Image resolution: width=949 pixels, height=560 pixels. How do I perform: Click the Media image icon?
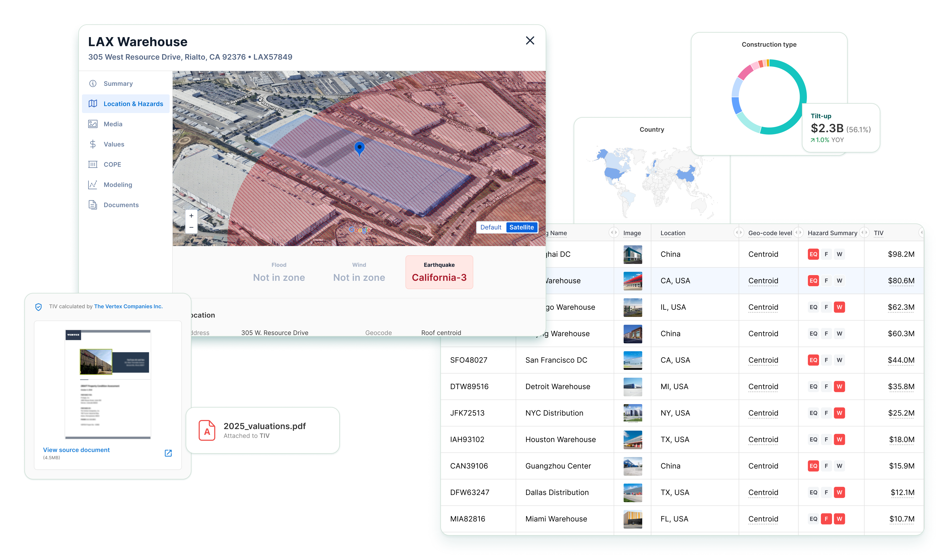(x=93, y=124)
